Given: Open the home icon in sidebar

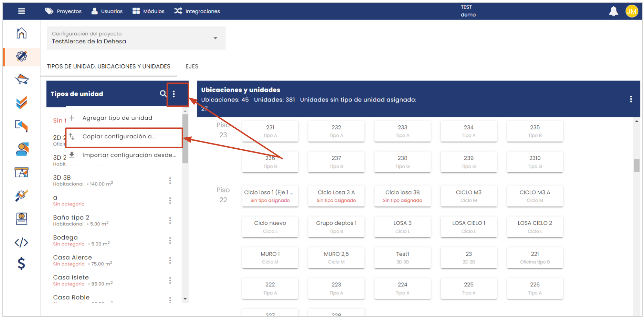Looking at the screenshot, I should point(21,33).
